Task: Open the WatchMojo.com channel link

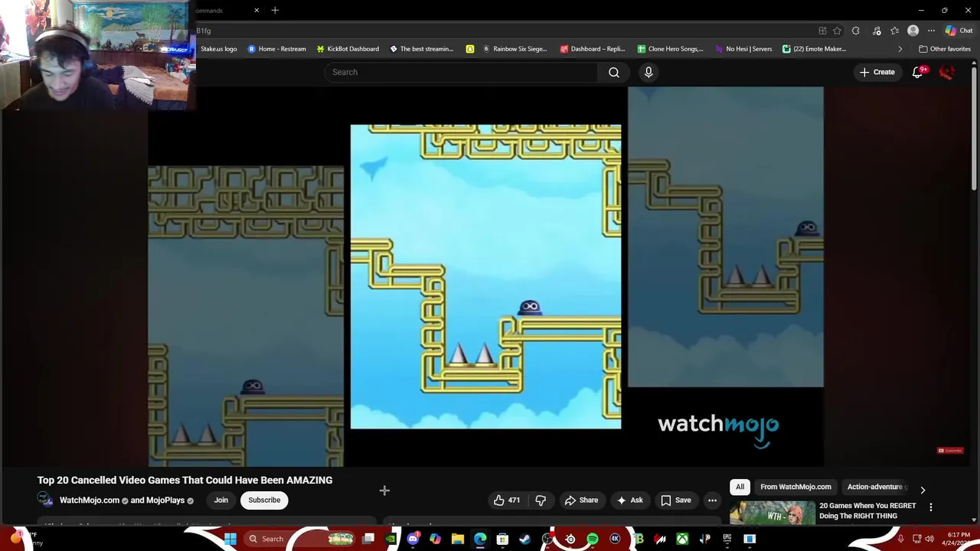Action: (x=90, y=500)
